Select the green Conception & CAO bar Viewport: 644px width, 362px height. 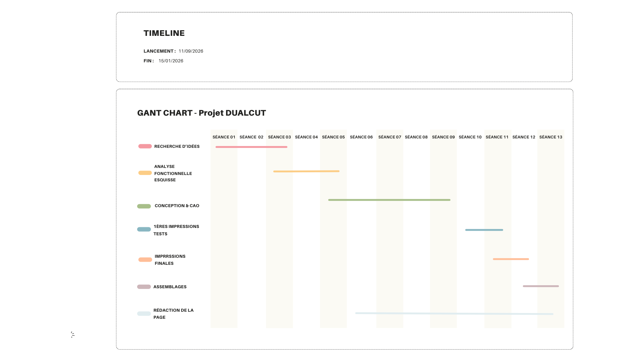(x=389, y=200)
